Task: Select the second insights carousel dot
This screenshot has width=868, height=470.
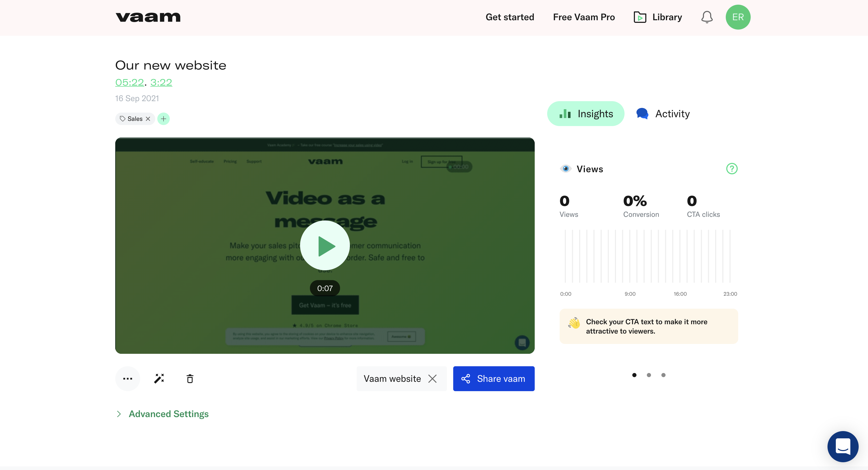Action: [x=649, y=375]
